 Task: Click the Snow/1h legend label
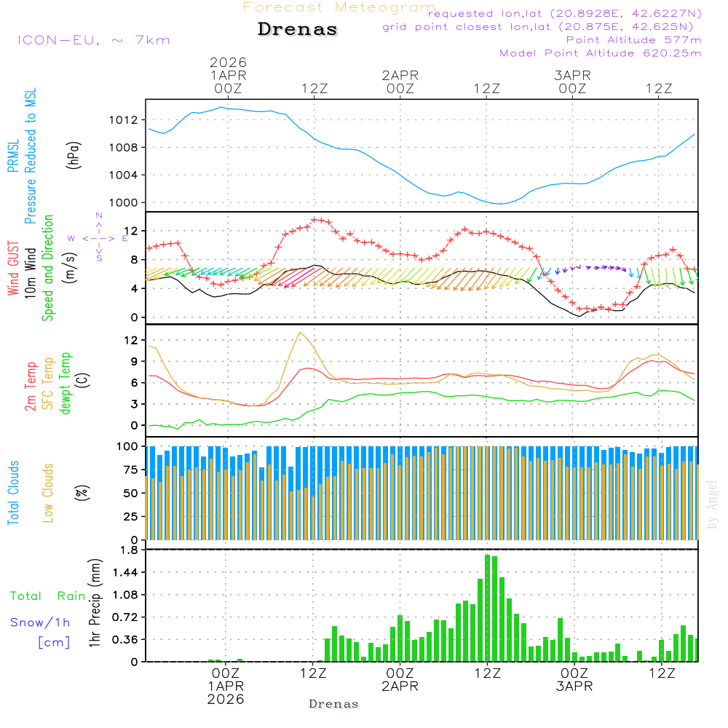[40, 622]
